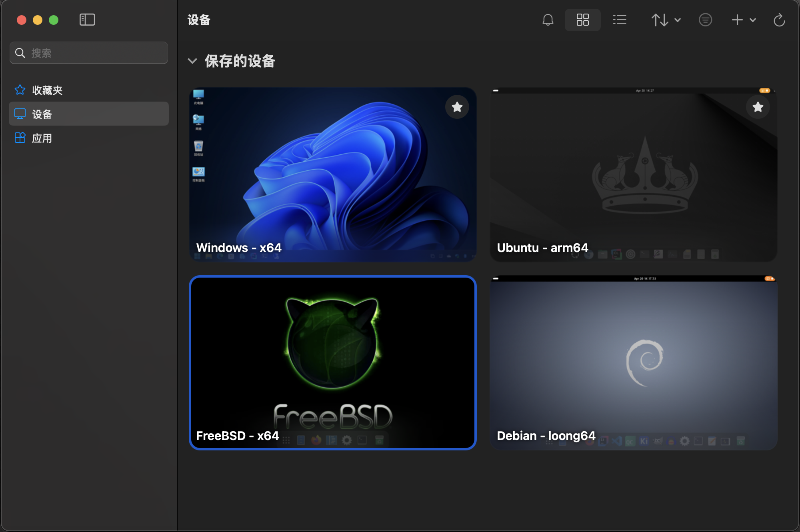Open the Ubuntu - arm64 device thumbnail
Viewport: 800px width, 532px height.
634,175
